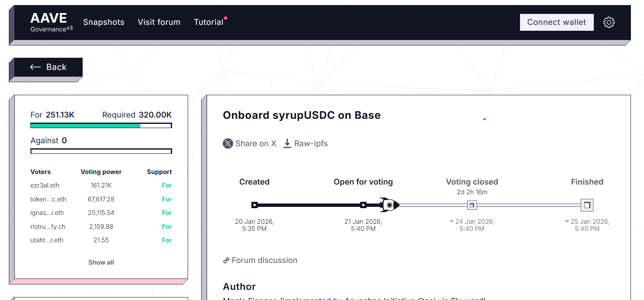Open the Visit forum menu item
The width and height of the screenshot is (644, 300).
tap(159, 22)
